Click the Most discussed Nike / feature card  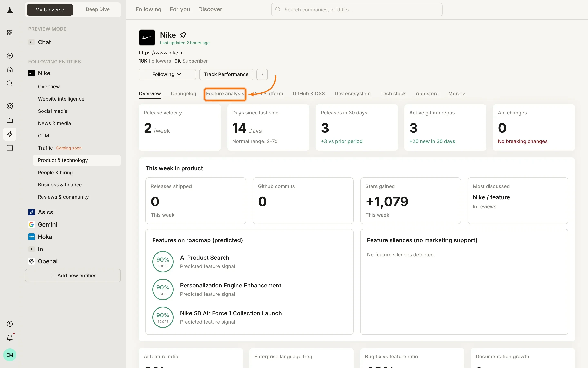(518, 201)
